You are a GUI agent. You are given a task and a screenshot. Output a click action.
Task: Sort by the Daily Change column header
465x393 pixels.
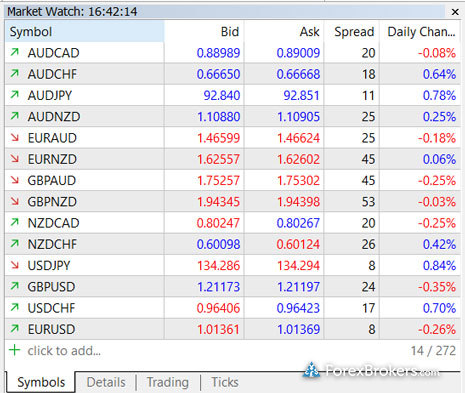(420, 32)
